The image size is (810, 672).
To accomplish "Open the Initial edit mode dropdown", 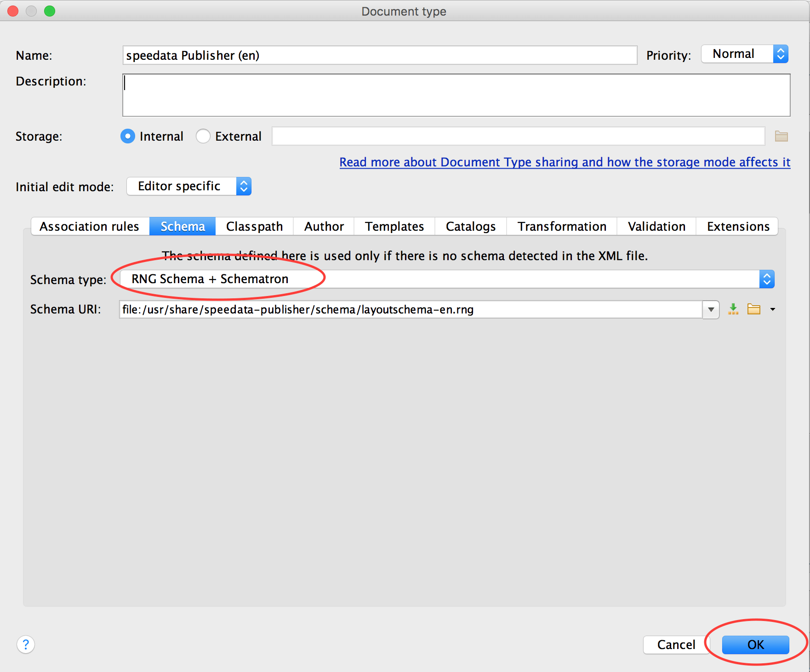I will (x=189, y=186).
